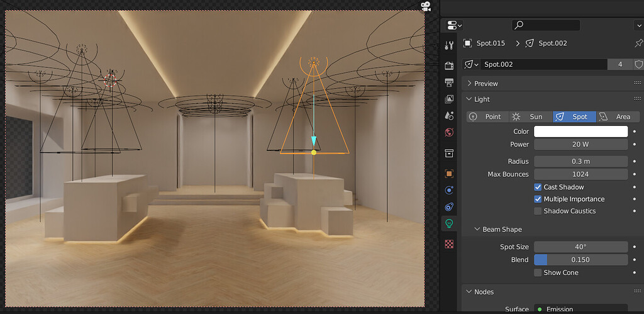
Task: Enable the Show Cone checkbox
Action: point(538,272)
